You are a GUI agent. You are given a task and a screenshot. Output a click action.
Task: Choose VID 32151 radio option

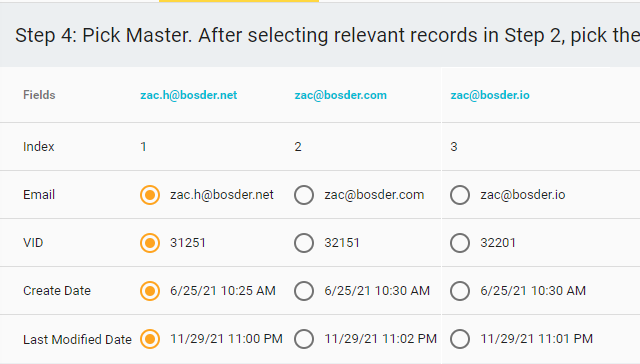point(304,243)
